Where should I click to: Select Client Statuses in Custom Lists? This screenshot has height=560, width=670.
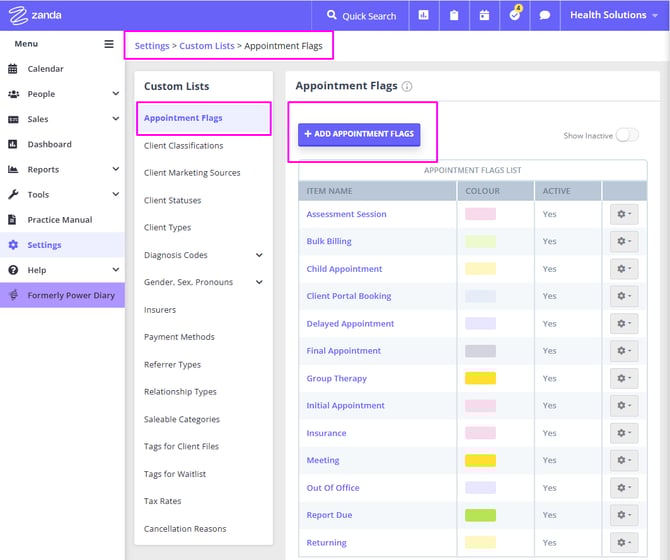pyautogui.click(x=172, y=200)
